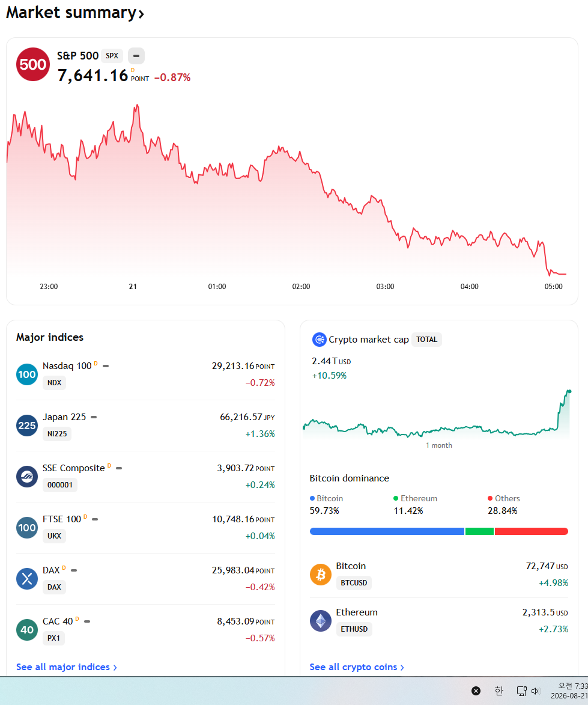Open See all major indices link
Viewport: 588px width, 705px height.
pyautogui.click(x=67, y=667)
